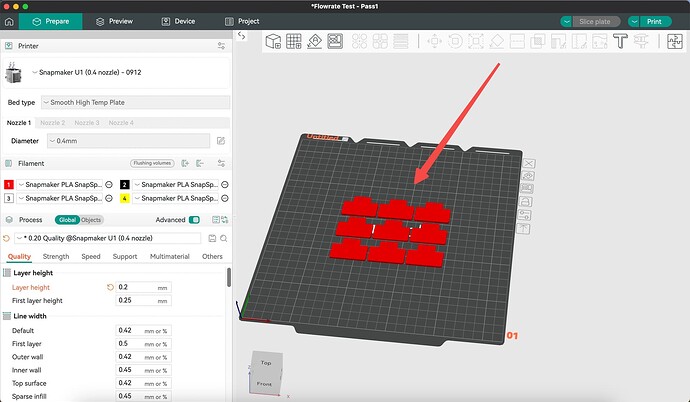
Task: Reset Layer height using the undo arrow
Action: (110, 287)
